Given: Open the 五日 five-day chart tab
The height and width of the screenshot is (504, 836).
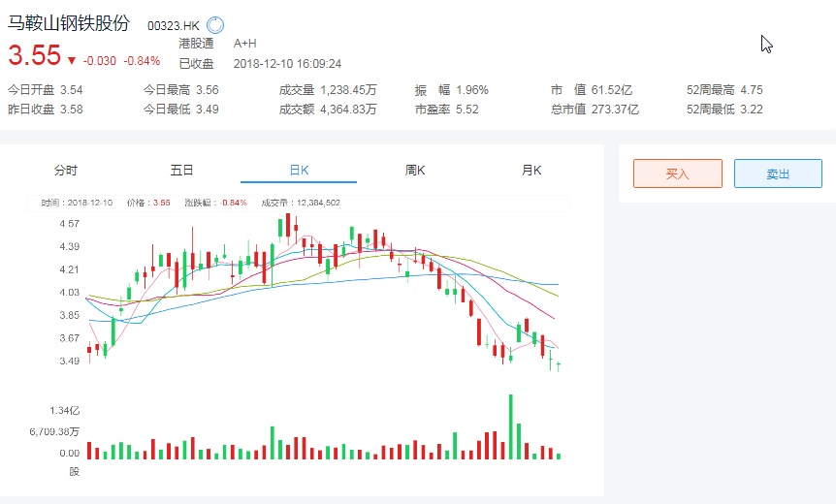Looking at the screenshot, I should point(182,171).
